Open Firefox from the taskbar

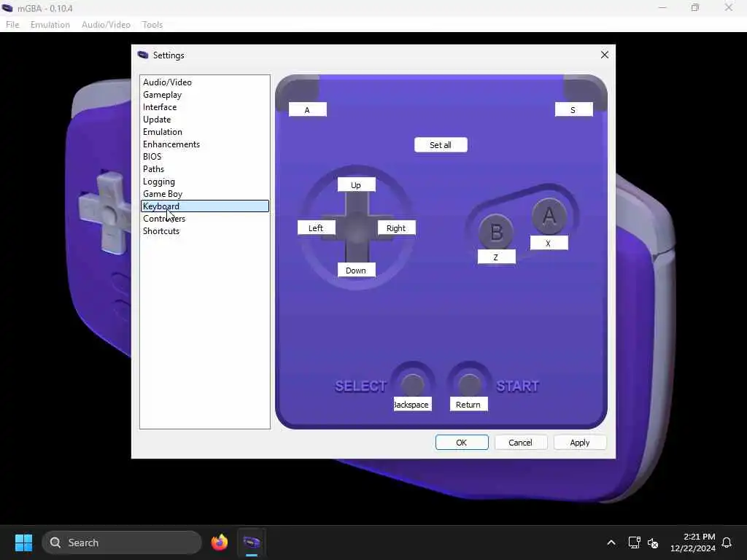pyautogui.click(x=219, y=542)
